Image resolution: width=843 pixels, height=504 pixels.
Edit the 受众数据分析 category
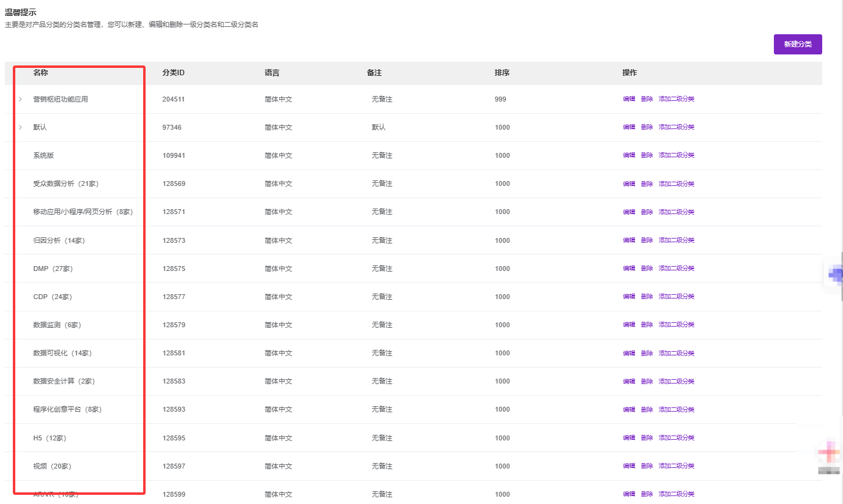point(628,183)
